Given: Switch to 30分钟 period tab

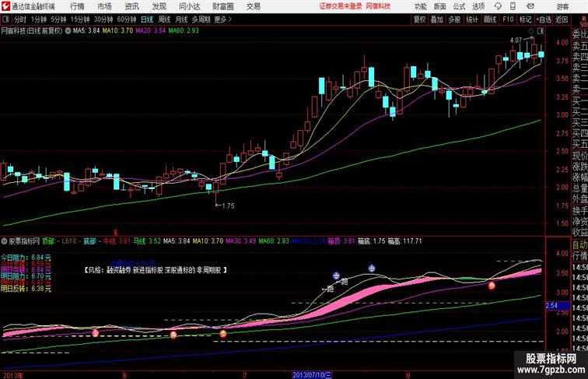Looking at the screenshot, I should (x=103, y=19).
